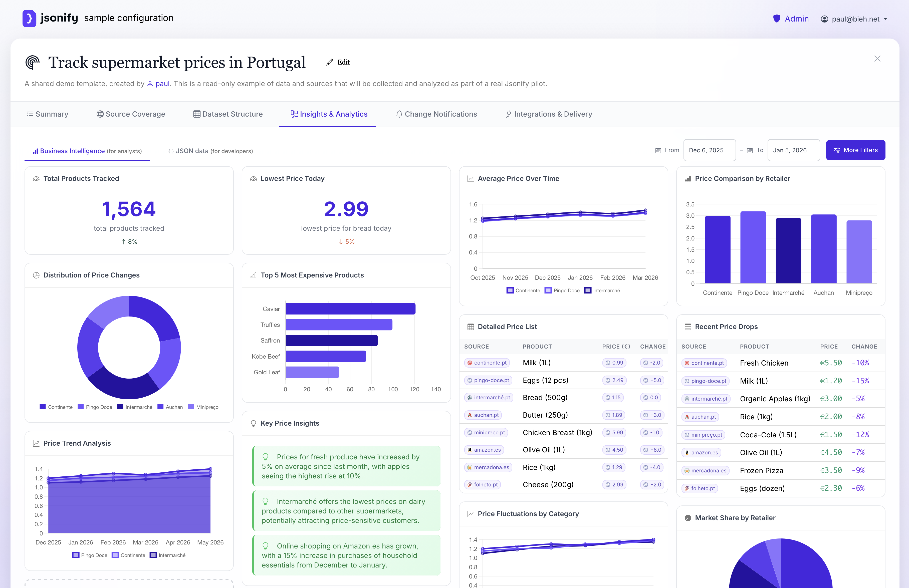Toggle Continente in Average Price Over Time legend
The width and height of the screenshot is (909, 588).
(523, 290)
